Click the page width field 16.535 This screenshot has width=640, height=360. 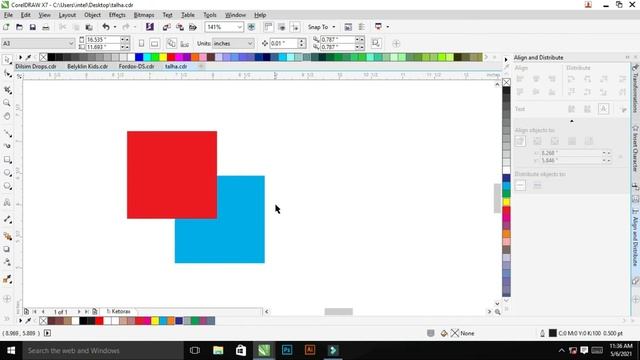click(x=103, y=40)
